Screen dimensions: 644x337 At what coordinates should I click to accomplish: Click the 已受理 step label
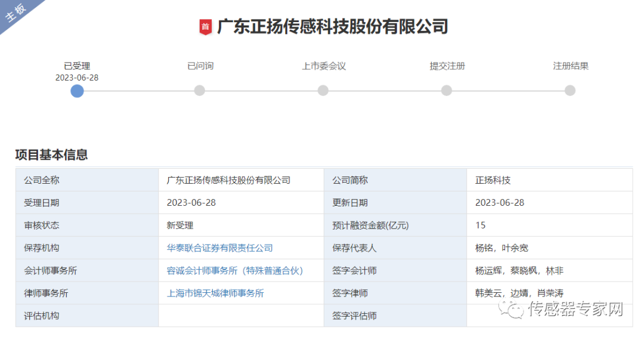coord(77,66)
